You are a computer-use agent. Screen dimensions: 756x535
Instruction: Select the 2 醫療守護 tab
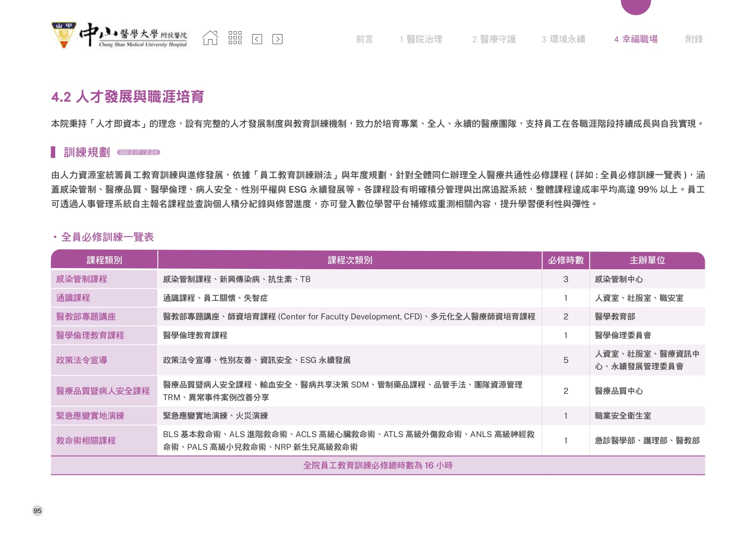(x=494, y=39)
